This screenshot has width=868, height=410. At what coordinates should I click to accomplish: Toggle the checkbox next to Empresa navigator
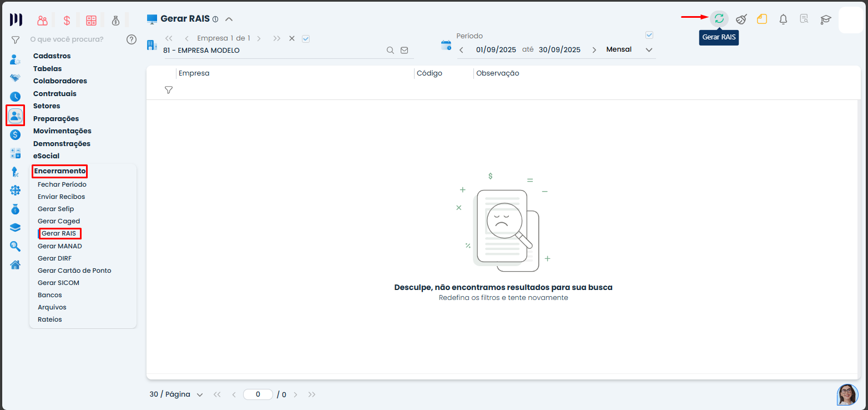tap(306, 38)
